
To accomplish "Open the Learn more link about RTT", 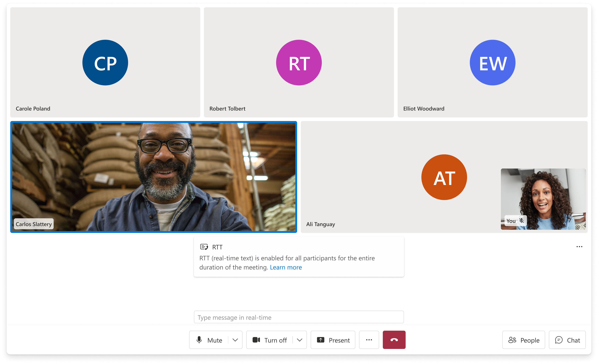I will click(286, 267).
